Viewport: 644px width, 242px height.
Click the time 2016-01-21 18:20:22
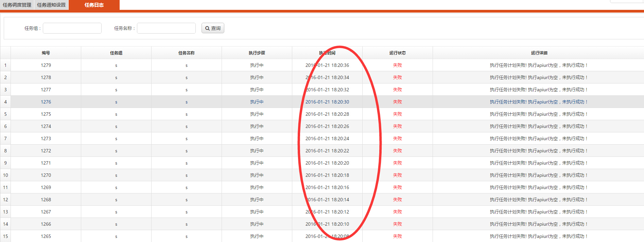tap(327, 151)
